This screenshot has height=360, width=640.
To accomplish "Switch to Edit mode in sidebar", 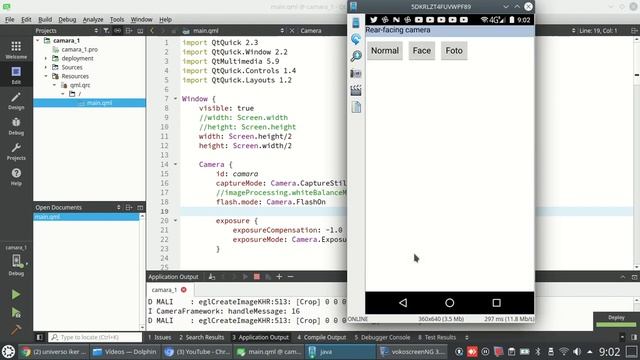I will [x=16, y=75].
